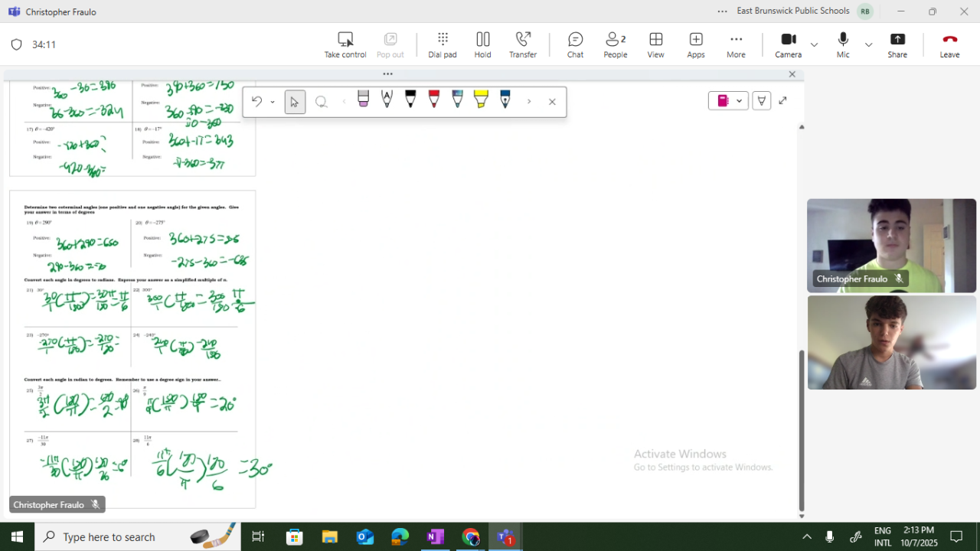Select the red pen
Screen dimensions: 980x551
(x=434, y=99)
